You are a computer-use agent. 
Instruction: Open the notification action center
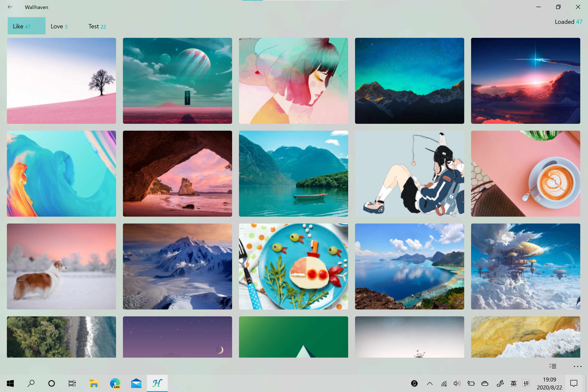(x=574, y=383)
